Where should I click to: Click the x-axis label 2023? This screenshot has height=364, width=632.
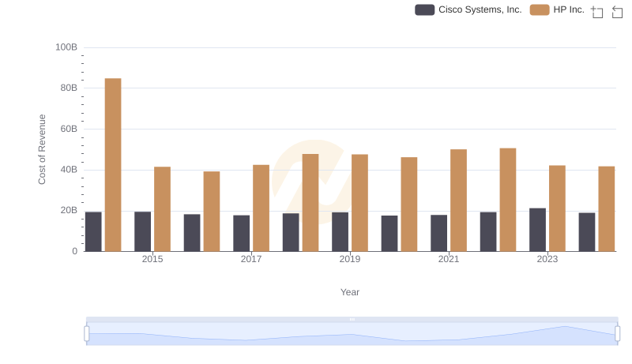pos(547,259)
